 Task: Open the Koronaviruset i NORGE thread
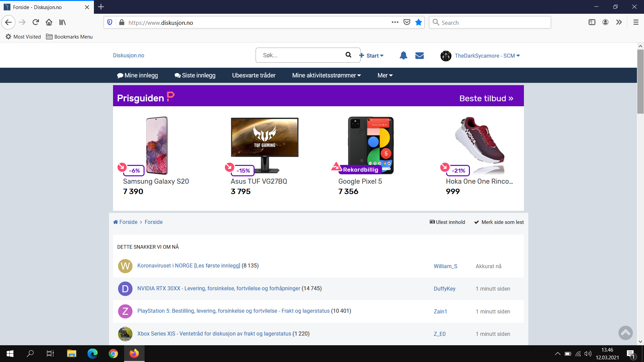pyautogui.click(x=189, y=265)
